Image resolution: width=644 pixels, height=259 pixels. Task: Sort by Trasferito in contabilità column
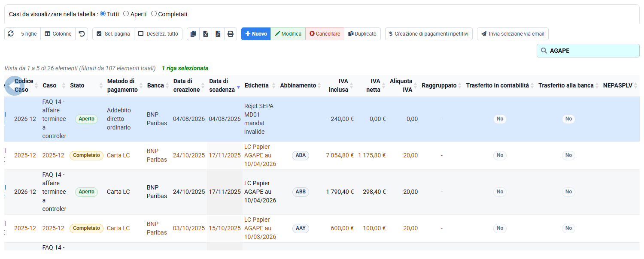tap(500, 85)
